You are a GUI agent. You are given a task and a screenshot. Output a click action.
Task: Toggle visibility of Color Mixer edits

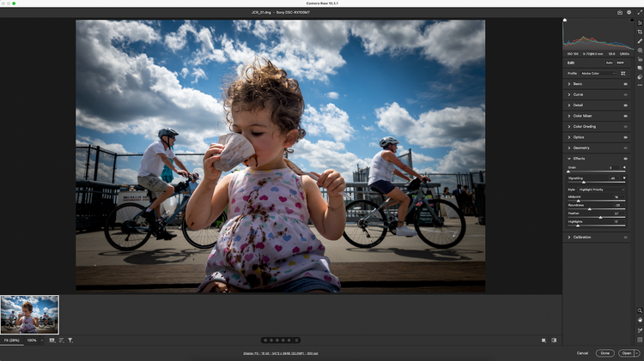625,116
